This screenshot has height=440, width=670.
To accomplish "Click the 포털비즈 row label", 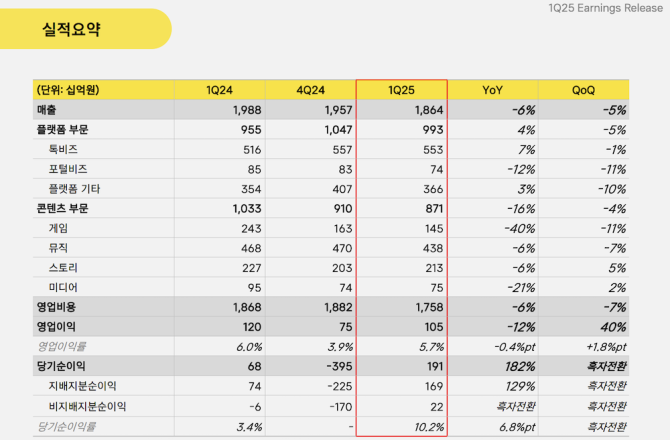I will coord(68,169).
